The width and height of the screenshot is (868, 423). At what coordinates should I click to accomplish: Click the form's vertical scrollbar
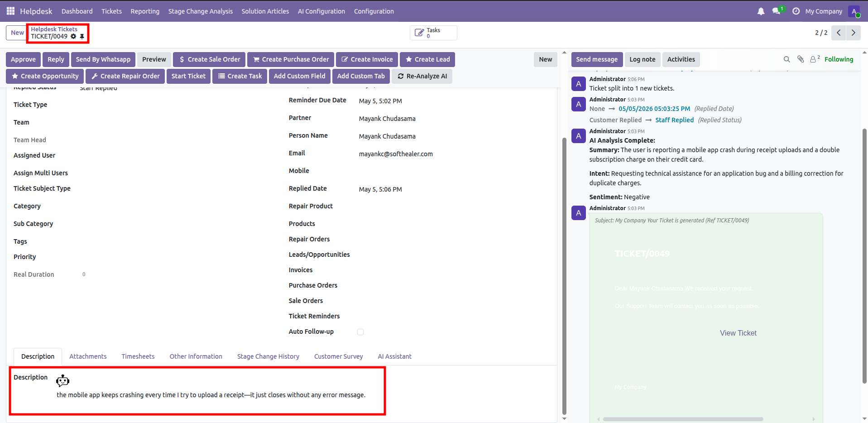564,276
